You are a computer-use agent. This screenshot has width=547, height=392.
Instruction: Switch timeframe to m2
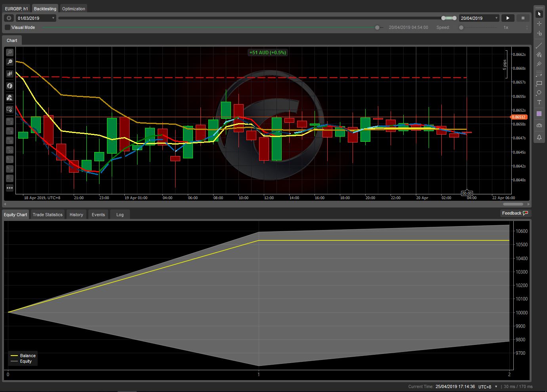(10, 121)
